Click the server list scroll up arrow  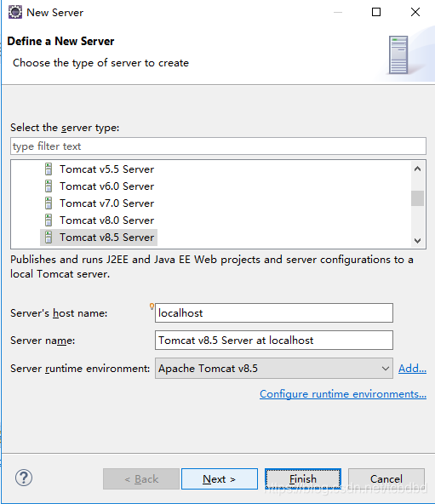tap(417, 169)
